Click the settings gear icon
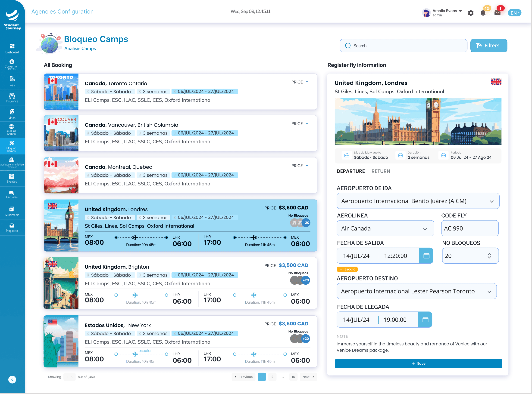This screenshot has width=532, height=394. pyautogui.click(x=470, y=13)
